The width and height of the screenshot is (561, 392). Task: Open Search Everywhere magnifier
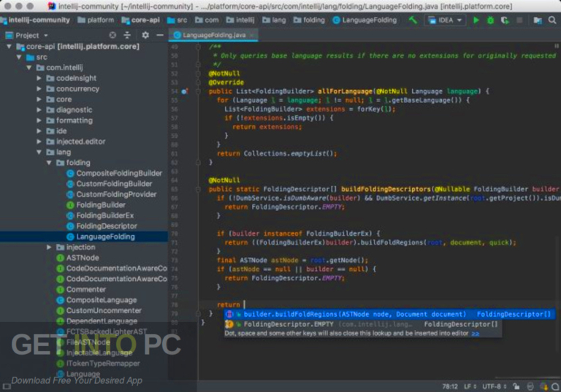click(552, 20)
